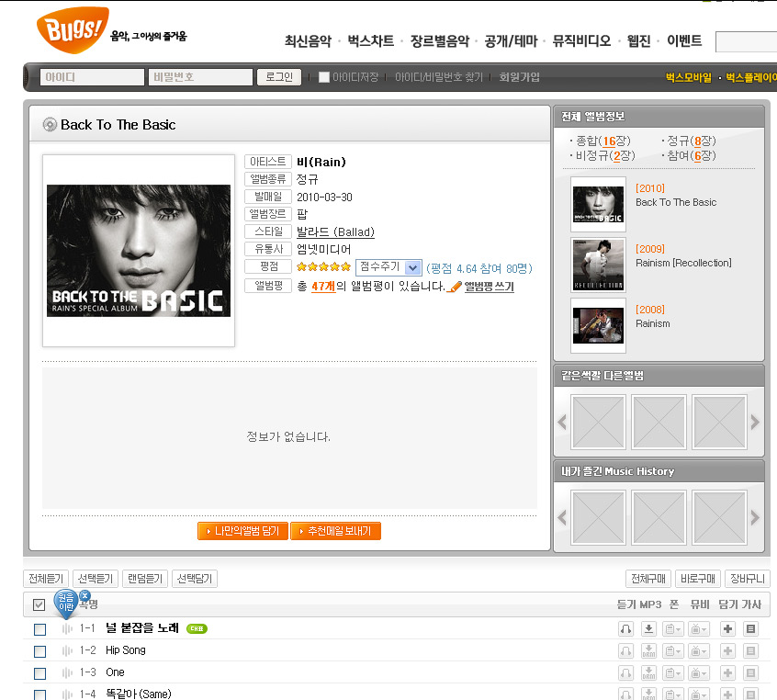Click the 전체구매 button

(648, 579)
